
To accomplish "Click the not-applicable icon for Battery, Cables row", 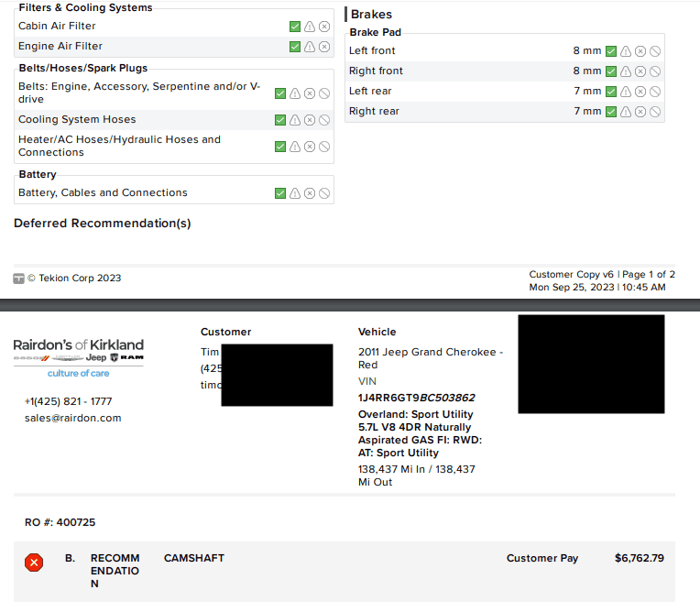I will tap(324, 193).
